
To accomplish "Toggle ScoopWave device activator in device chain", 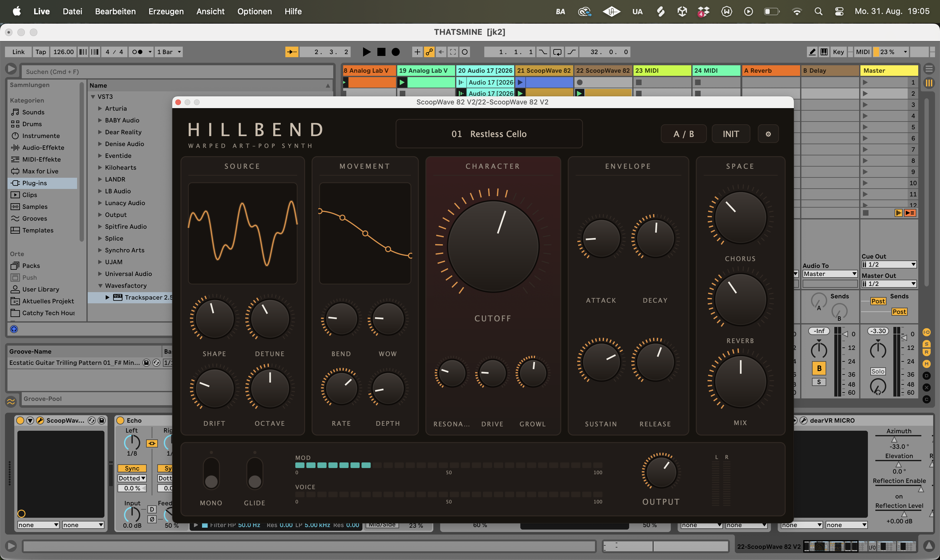I will [21, 420].
